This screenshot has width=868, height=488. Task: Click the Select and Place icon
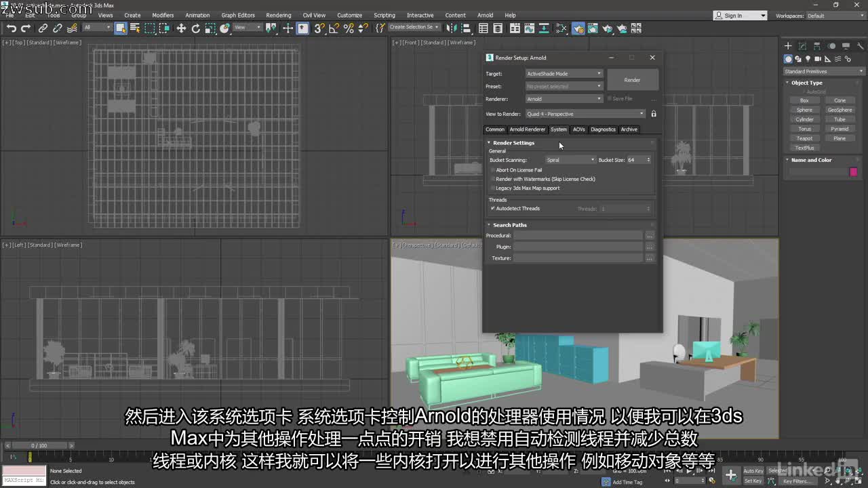coord(226,28)
